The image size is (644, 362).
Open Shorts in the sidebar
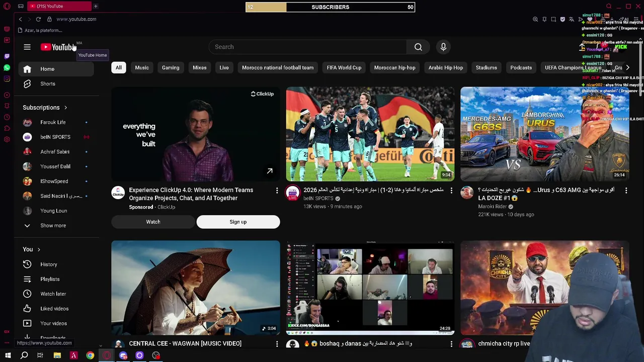pyautogui.click(x=56, y=84)
